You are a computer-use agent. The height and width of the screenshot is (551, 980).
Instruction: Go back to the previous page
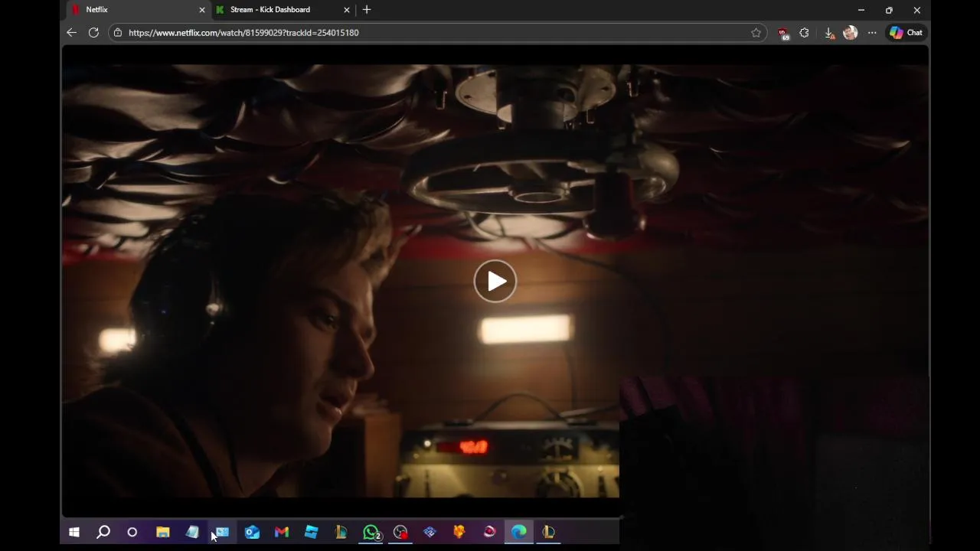pos(71,33)
